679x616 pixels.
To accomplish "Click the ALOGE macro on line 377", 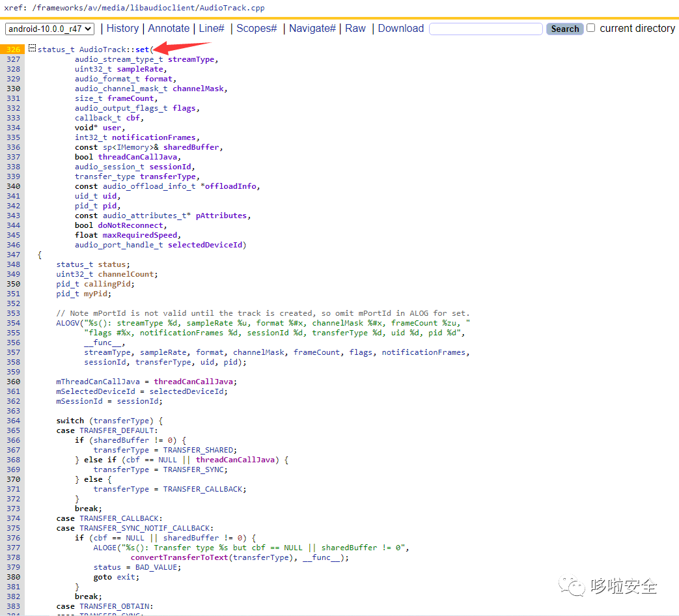I will tap(105, 548).
